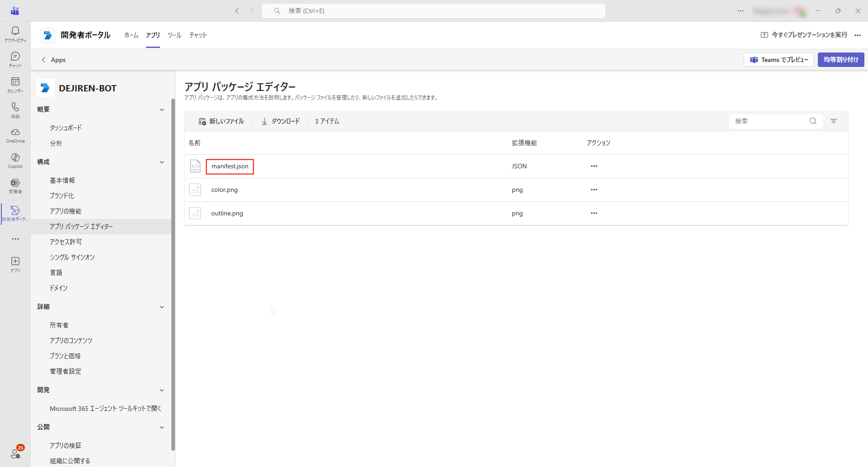
Task: Go back to Apps list
Action: point(53,60)
